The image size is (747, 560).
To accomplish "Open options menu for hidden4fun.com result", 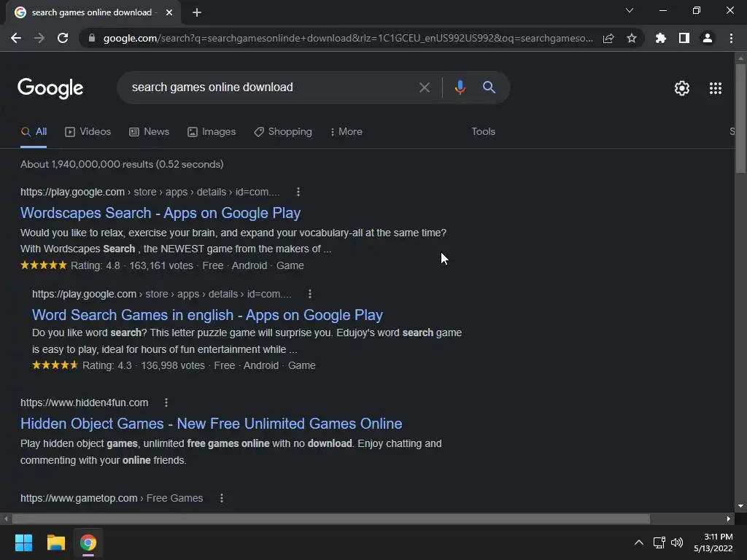I will (166, 402).
